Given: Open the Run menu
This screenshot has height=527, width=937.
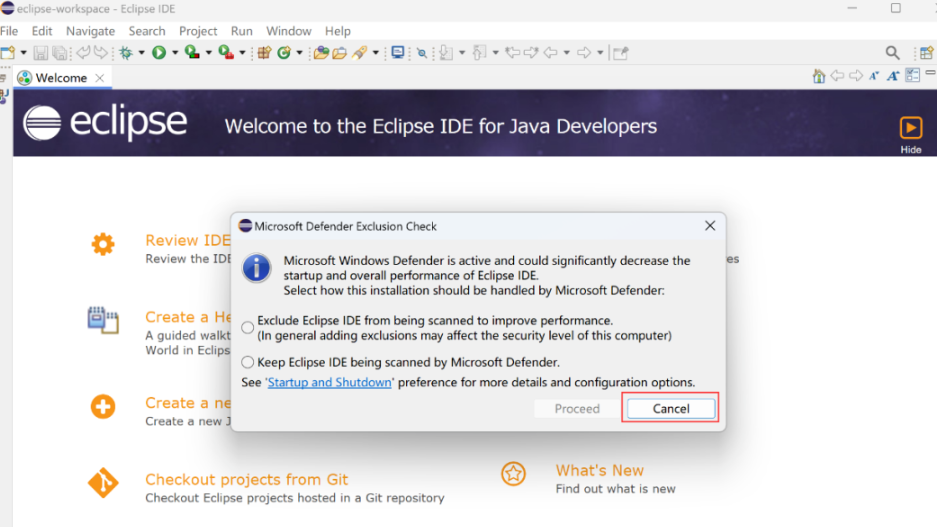Looking at the screenshot, I should click(241, 31).
